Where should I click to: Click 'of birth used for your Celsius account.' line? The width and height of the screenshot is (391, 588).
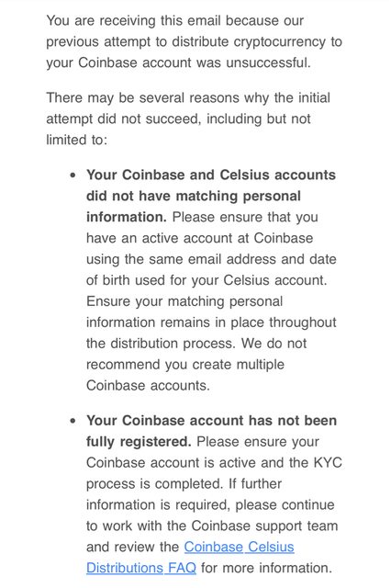tap(207, 280)
